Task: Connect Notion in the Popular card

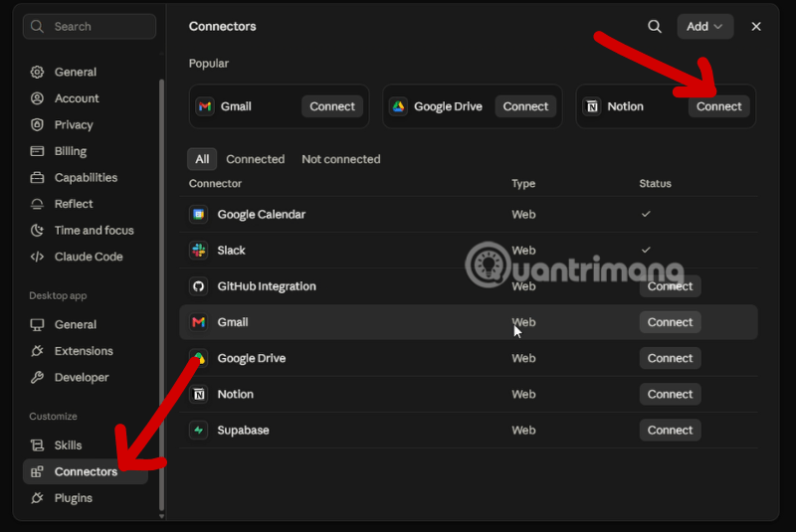Action: click(x=718, y=106)
